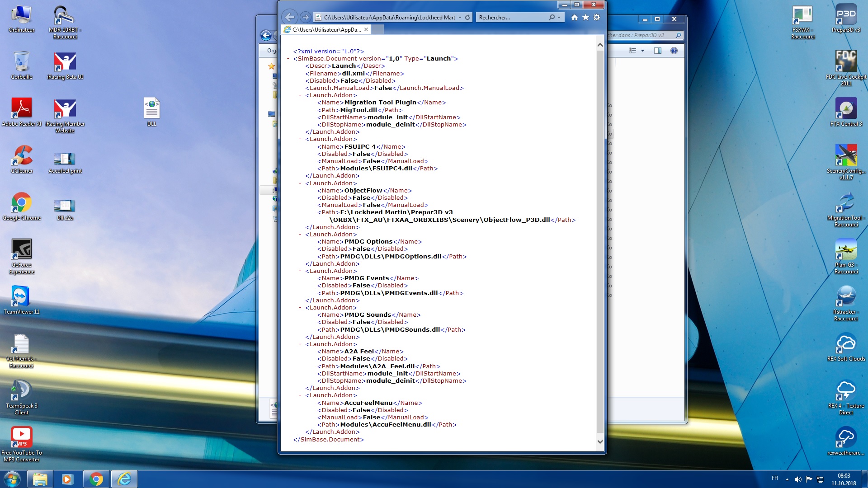Open a new tab in Internet Explorer
This screenshot has height=488, width=868.
coord(377,29)
